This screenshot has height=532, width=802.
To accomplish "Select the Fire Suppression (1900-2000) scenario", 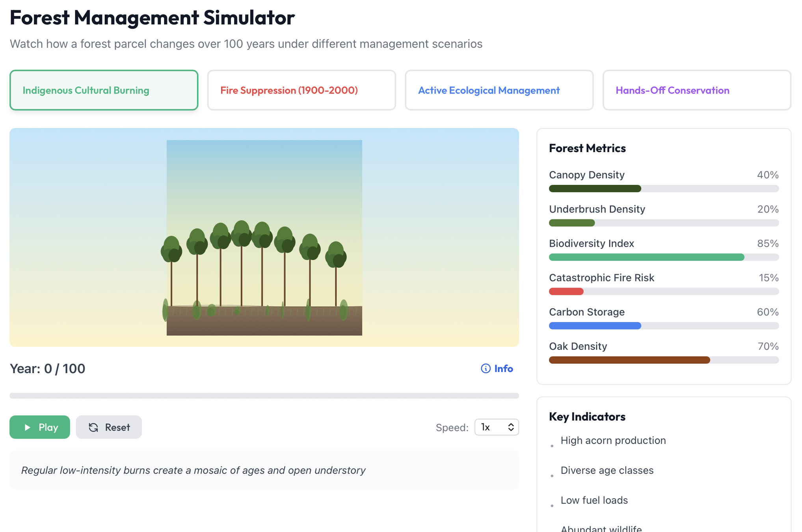I will (x=301, y=90).
